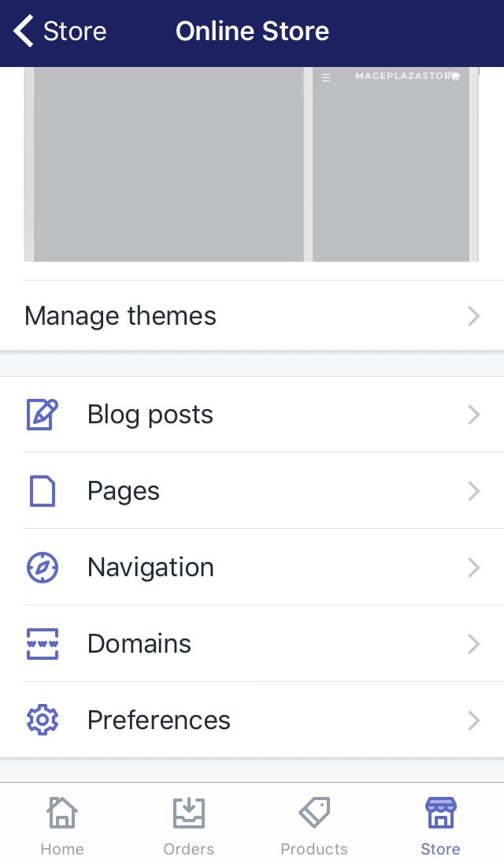The image size is (504, 860).
Task: Expand the Navigation row chevron
Action: pos(473,568)
